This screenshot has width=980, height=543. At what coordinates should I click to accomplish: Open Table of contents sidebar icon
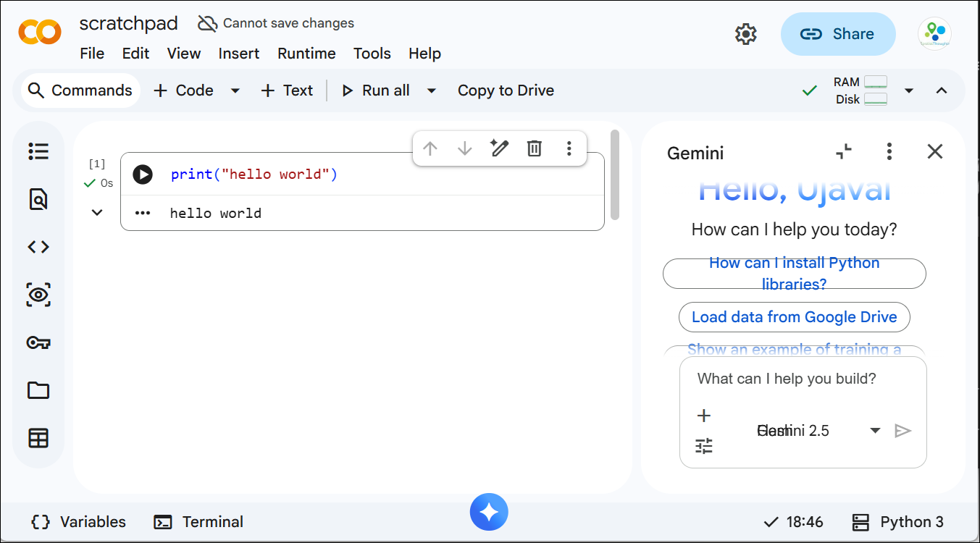[38, 151]
